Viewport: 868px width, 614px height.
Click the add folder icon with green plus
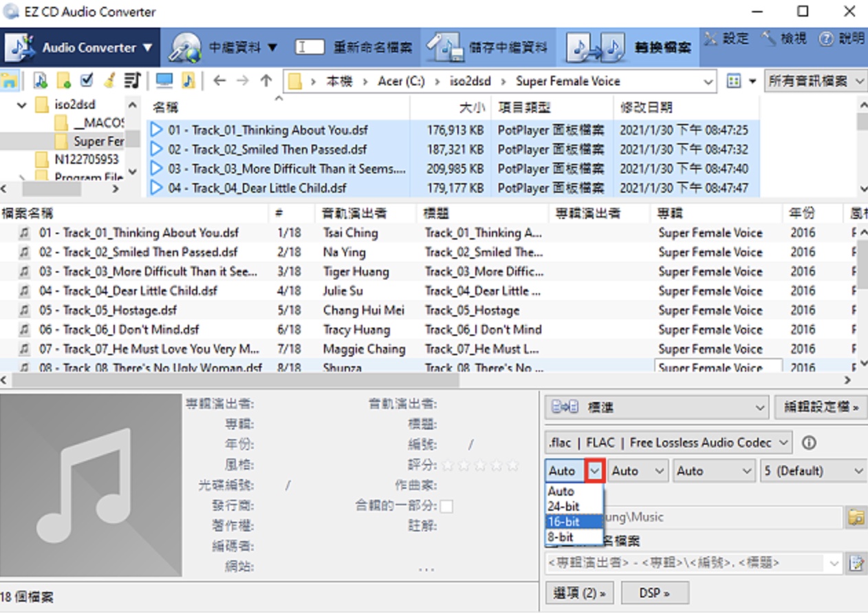coord(63,81)
